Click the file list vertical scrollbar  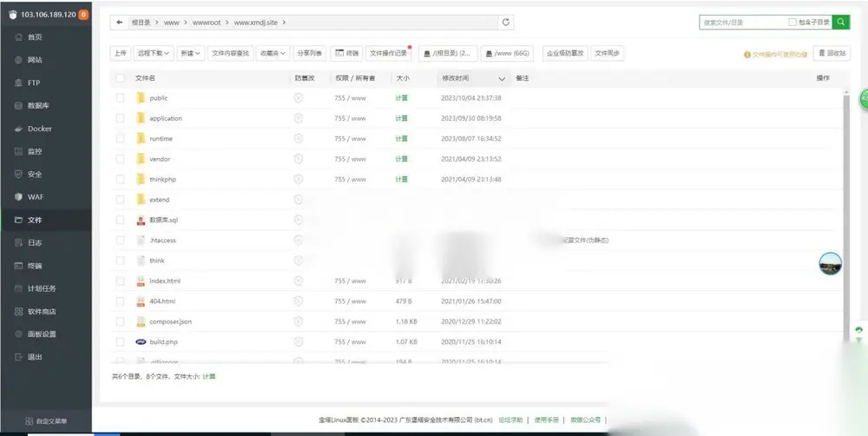click(845, 216)
